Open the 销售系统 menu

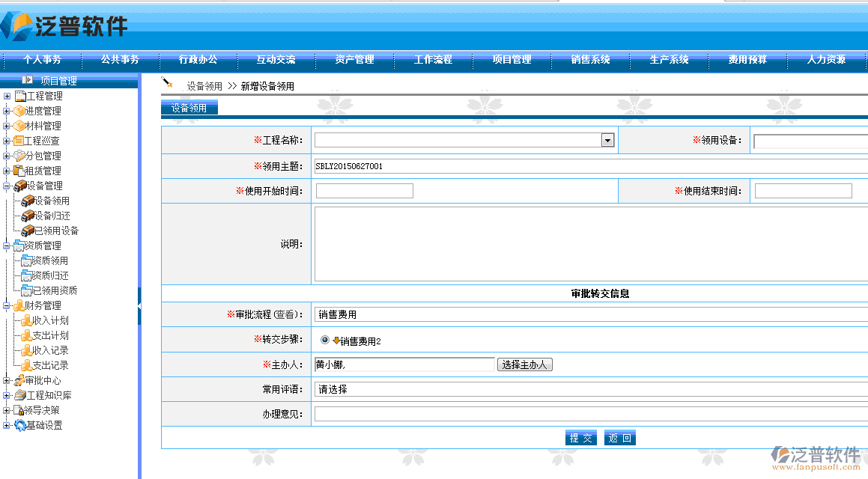point(590,60)
